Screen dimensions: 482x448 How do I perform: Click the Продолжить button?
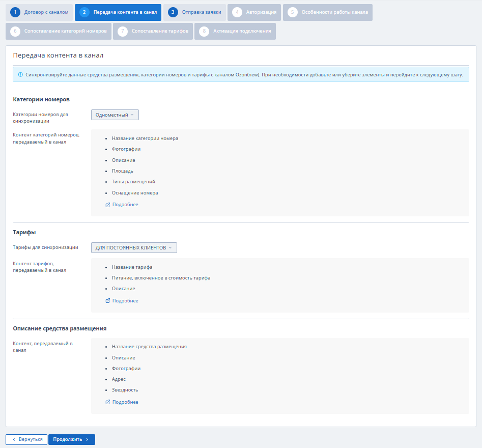[72, 439]
